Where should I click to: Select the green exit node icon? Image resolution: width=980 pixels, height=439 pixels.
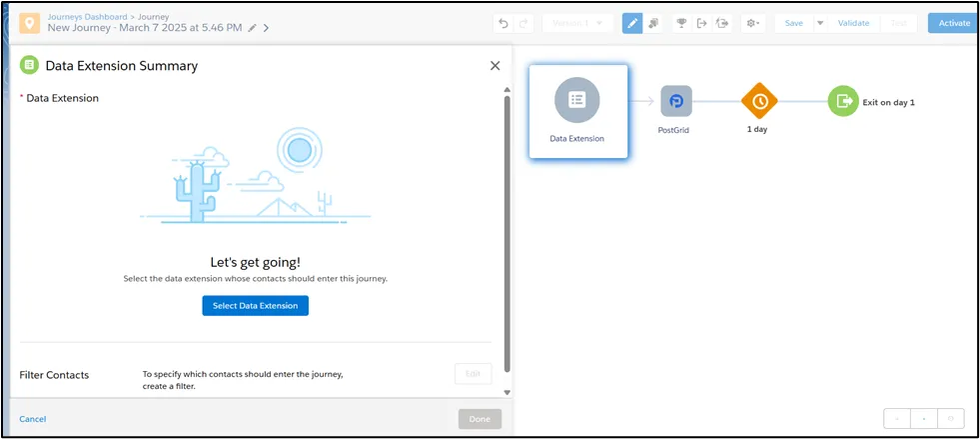(x=843, y=101)
